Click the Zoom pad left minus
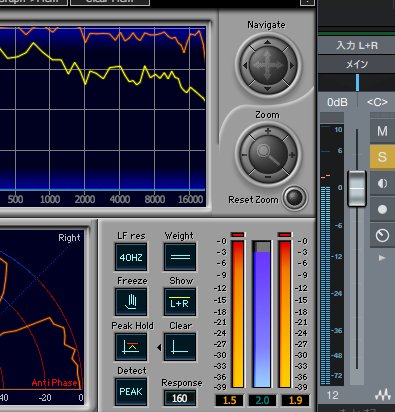 (244, 155)
